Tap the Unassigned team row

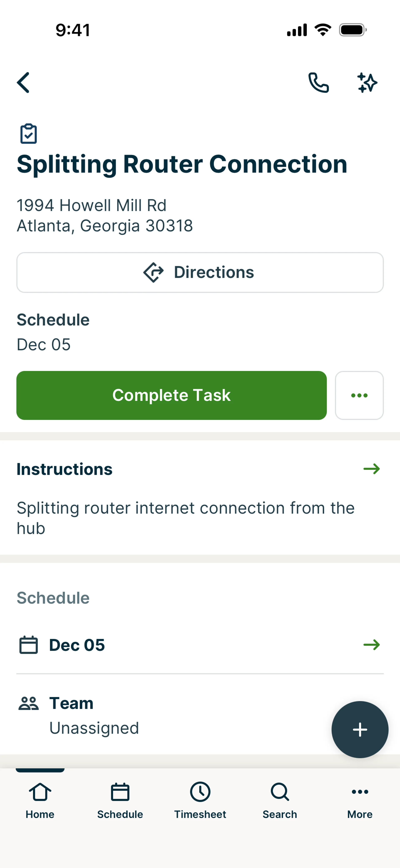coord(94,728)
